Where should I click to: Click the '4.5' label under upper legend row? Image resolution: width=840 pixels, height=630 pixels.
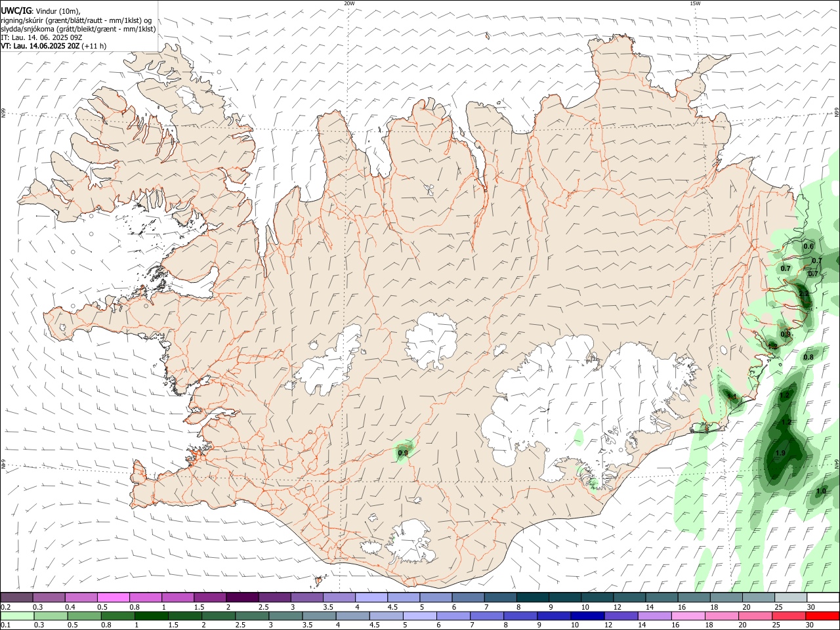tap(392, 607)
